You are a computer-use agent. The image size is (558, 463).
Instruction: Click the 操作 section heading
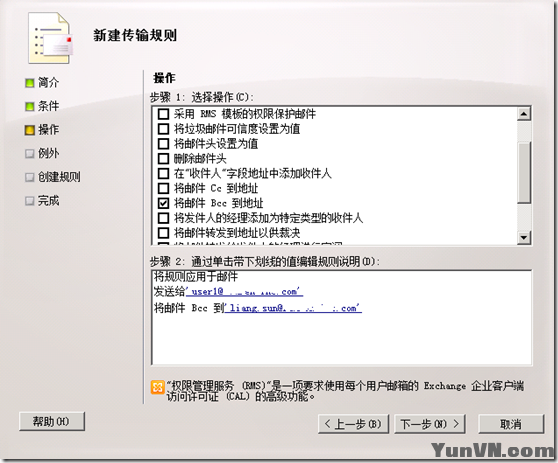click(x=164, y=78)
